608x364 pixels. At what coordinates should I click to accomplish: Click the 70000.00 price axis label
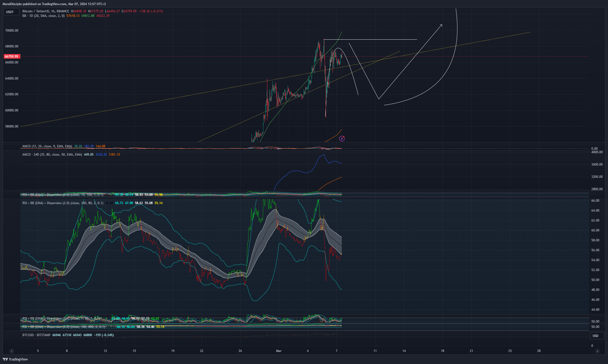pos(12,31)
